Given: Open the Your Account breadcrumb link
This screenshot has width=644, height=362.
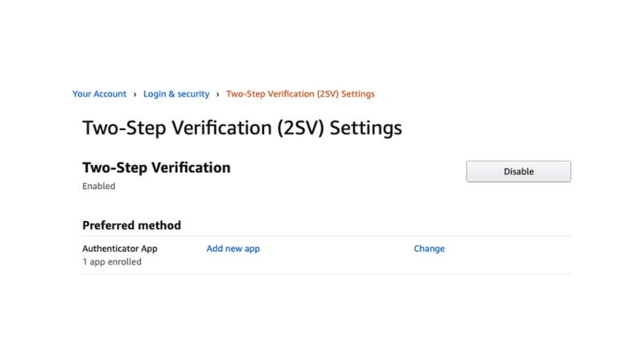Looking at the screenshot, I should click(x=99, y=94).
